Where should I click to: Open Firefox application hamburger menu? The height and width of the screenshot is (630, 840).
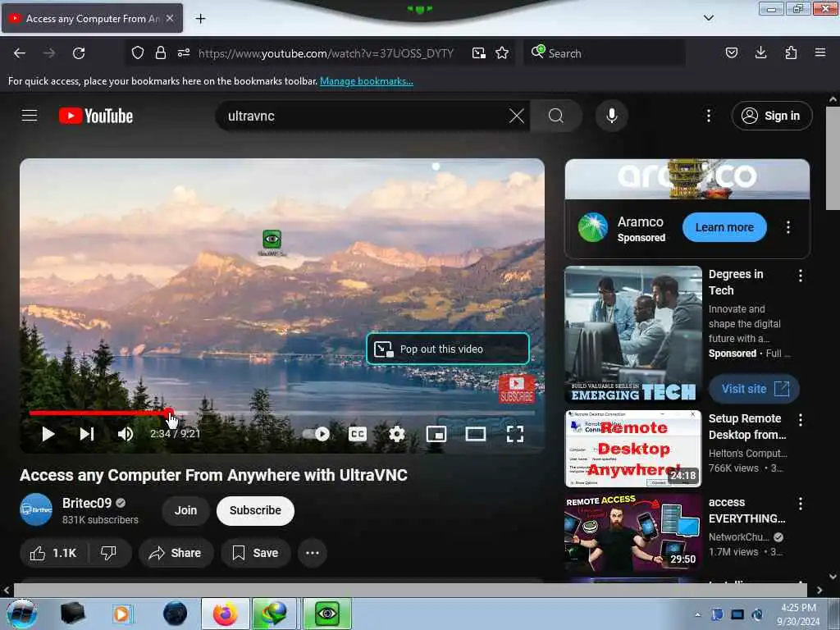pyautogui.click(x=820, y=52)
